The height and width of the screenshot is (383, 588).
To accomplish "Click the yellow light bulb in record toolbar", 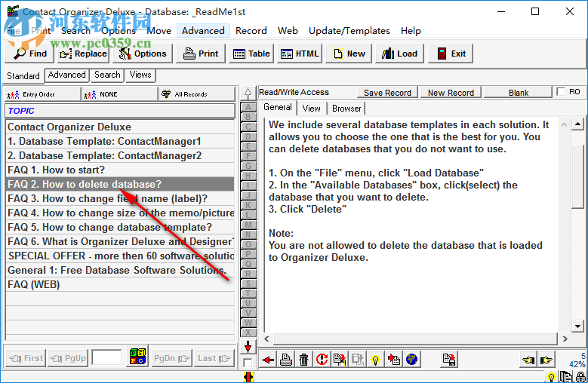I will pyautogui.click(x=375, y=360).
